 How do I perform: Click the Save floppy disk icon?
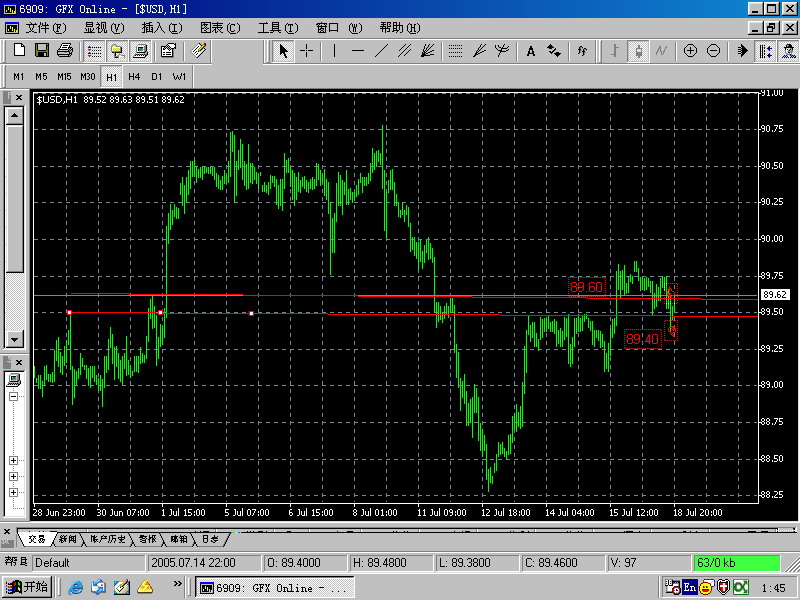42,50
